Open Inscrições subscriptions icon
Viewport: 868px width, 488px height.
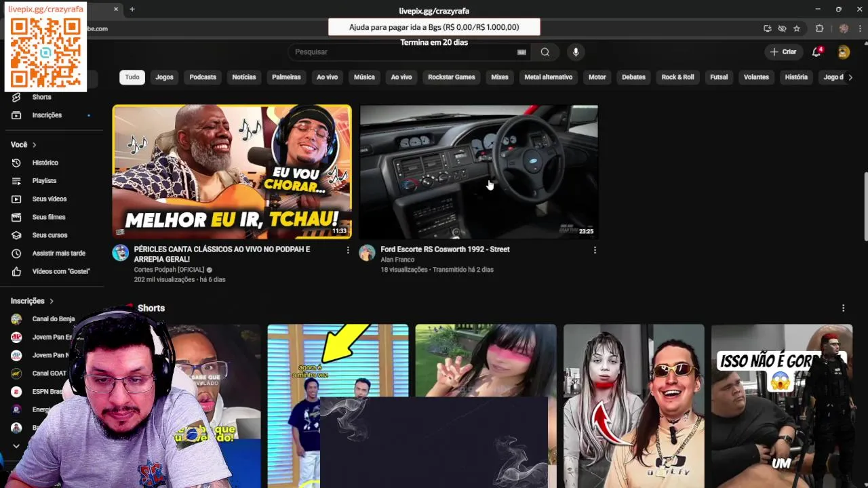[16, 115]
